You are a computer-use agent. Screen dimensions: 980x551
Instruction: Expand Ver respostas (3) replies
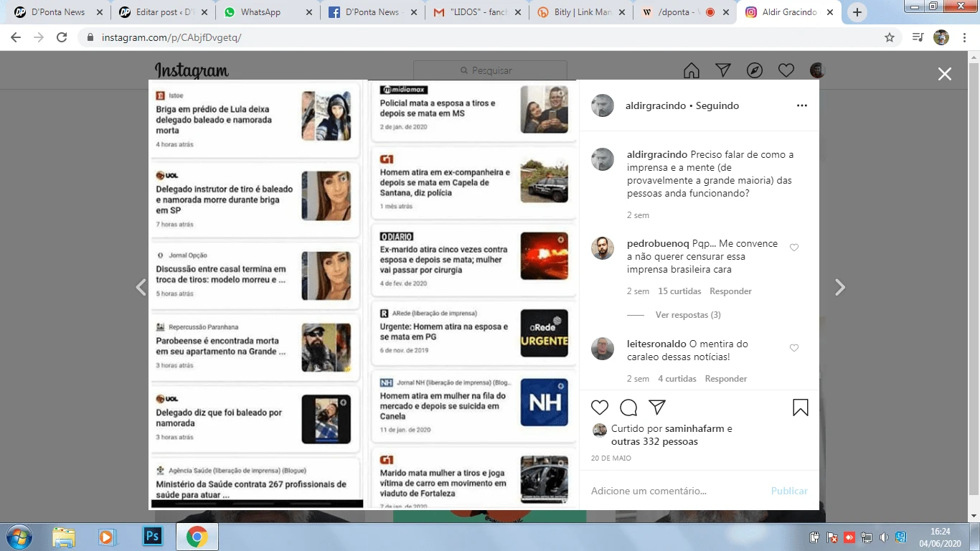tap(687, 315)
